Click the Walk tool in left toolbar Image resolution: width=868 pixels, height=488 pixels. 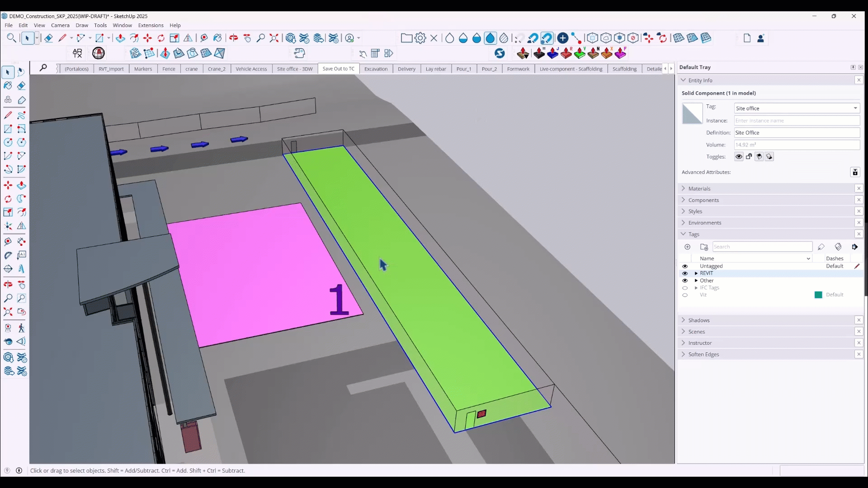21,328
